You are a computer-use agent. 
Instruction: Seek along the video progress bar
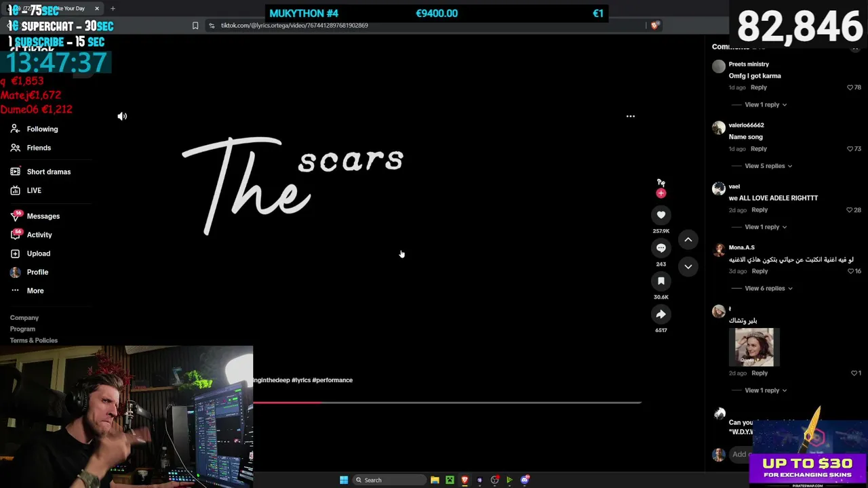[447, 403]
